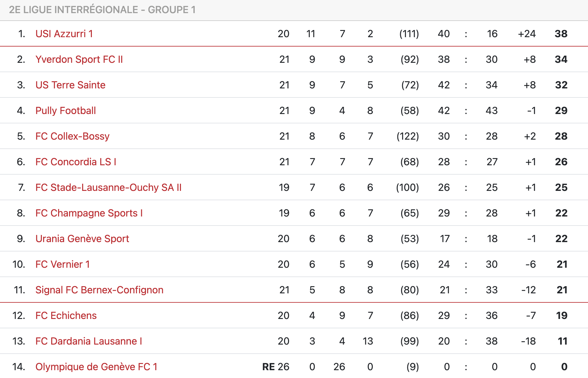
Task: Open the FC Stade-Lausanne-Ouchy SA II link
Action: pos(108,187)
